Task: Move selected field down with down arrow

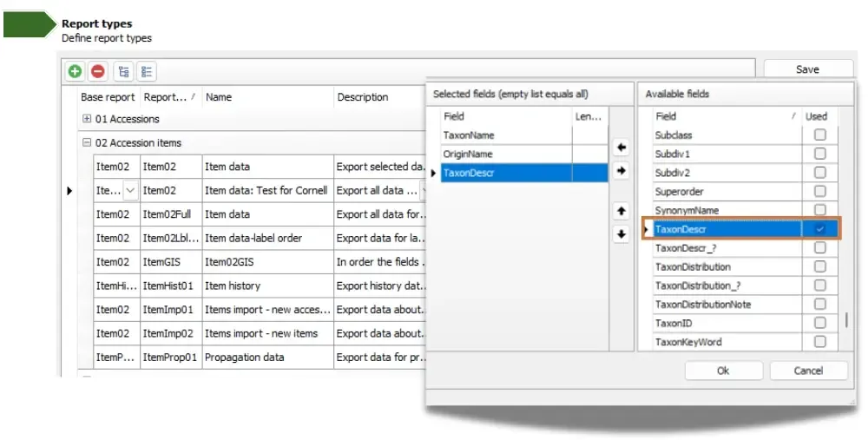Action: point(621,234)
